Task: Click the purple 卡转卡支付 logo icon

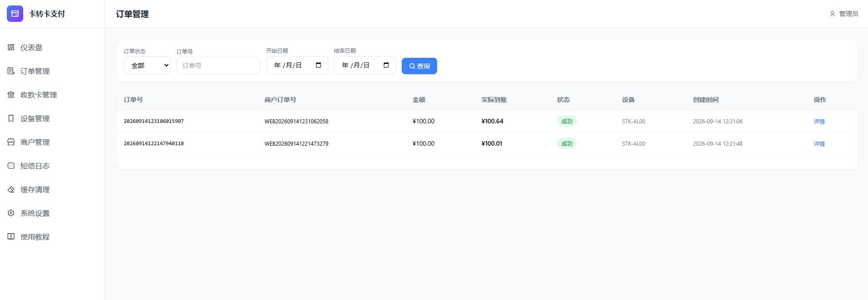Action: click(15, 14)
